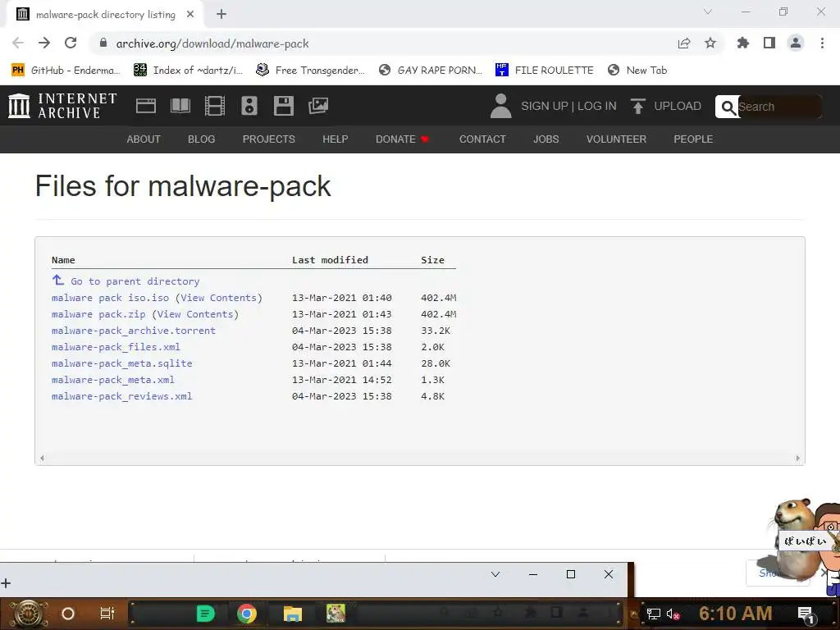
Task: Click the Internet Archive logo
Action: click(62, 106)
